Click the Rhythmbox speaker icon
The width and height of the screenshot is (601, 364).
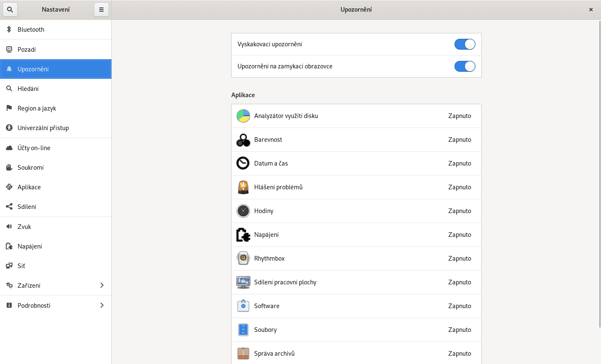pyautogui.click(x=243, y=259)
